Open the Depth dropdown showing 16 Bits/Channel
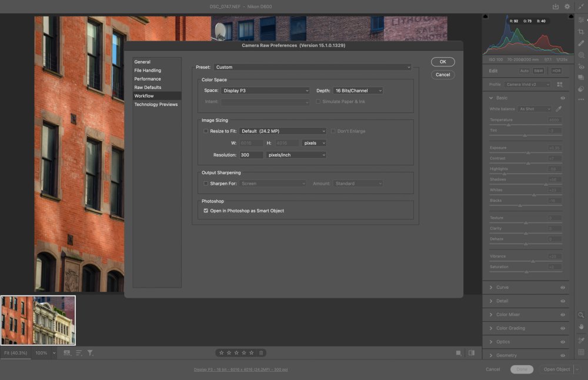This screenshot has width=588, height=380. click(x=358, y=91)
